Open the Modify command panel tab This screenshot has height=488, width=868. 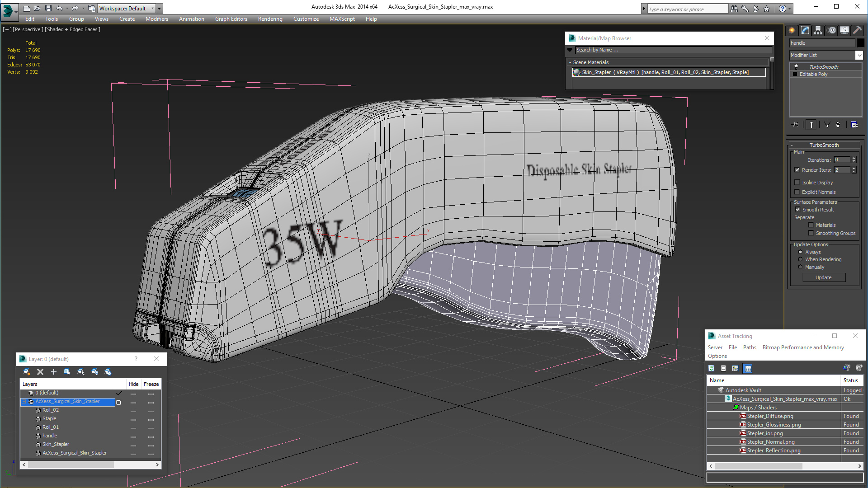pyautogui.click(x=805, y=30)
